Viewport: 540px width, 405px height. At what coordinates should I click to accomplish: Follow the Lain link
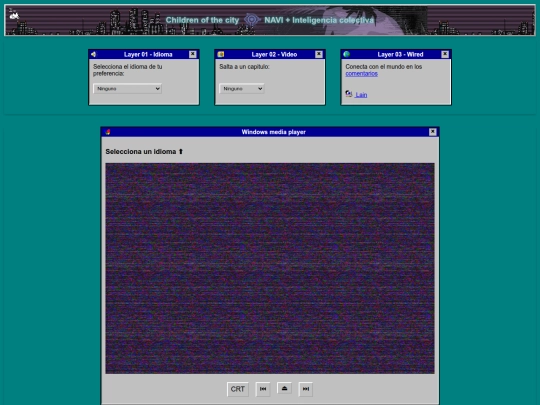coord(361,95)
